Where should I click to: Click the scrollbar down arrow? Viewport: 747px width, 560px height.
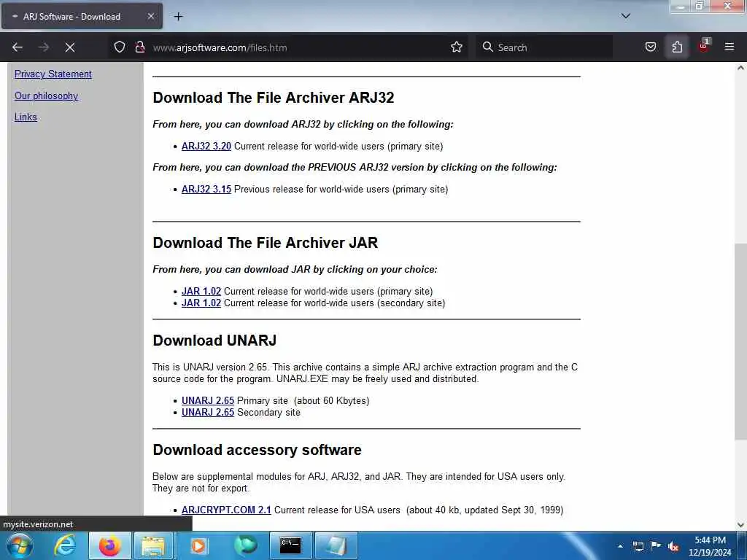pyautogui.click(x=740, y=525)
